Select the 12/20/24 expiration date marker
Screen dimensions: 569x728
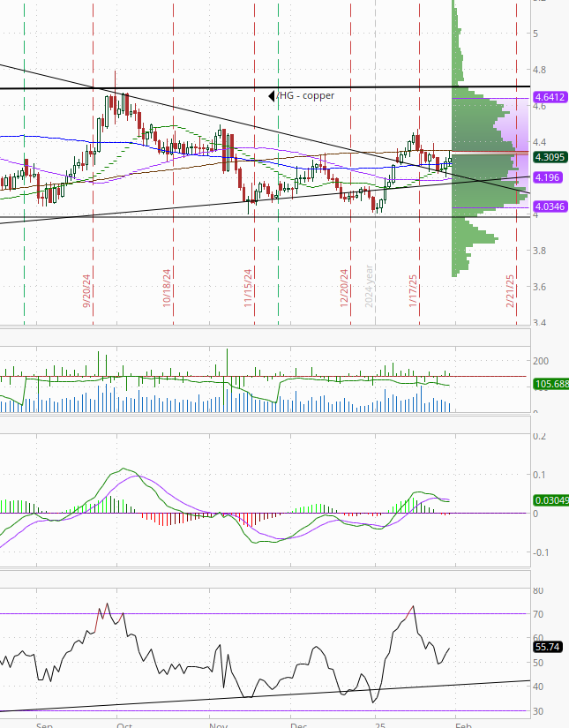coord(344,288)
